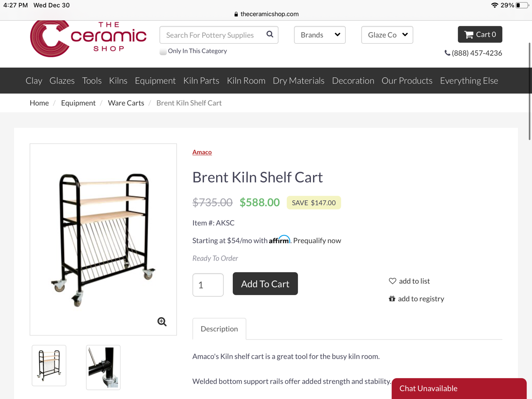Click the Affirm logo in the financing text
The height and width of the screenshot is (399, 532).
pos(279,240)
